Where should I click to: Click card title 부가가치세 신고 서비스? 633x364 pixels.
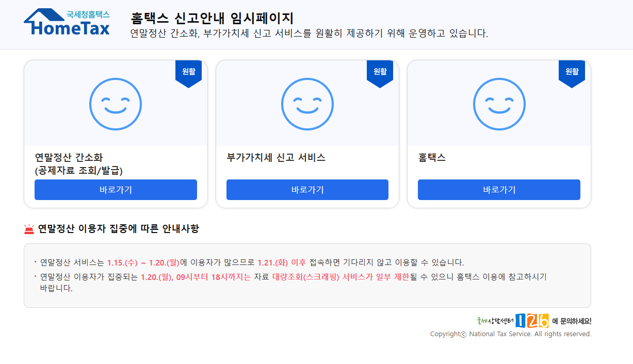[276, 158]
